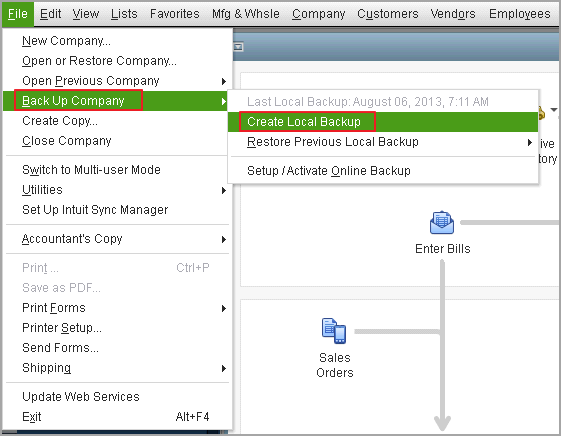
Task: Open the Edit menu
Action: (50, 14)
